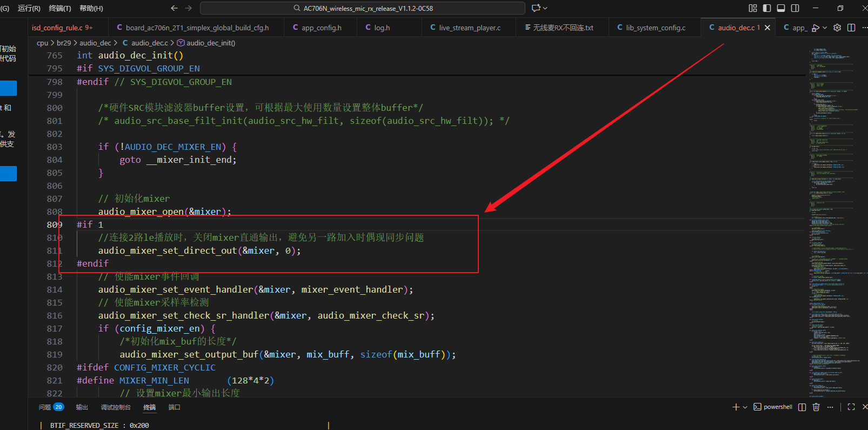The image size is (868, 430).
Task: Kill terminal with the trash icon
Action: [816, 407]
